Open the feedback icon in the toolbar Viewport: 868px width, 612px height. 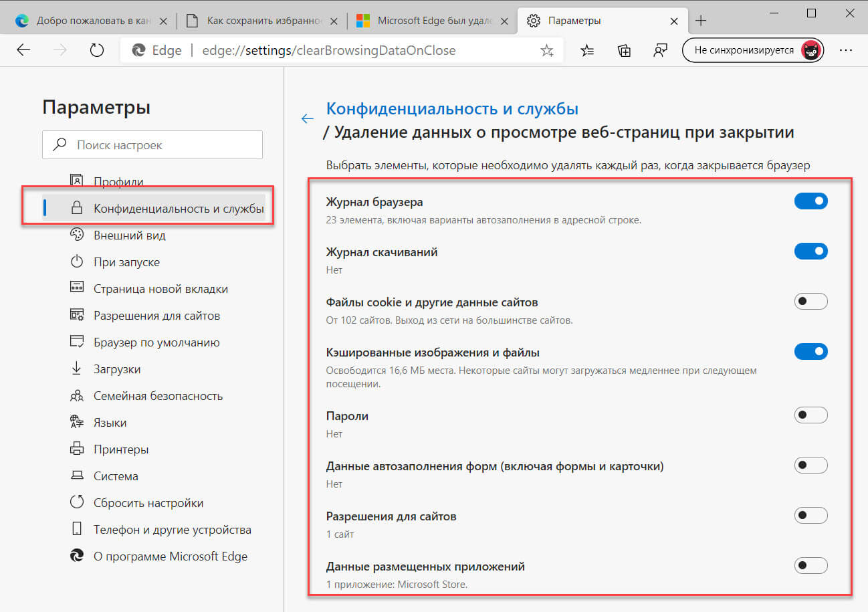point(661,50)
